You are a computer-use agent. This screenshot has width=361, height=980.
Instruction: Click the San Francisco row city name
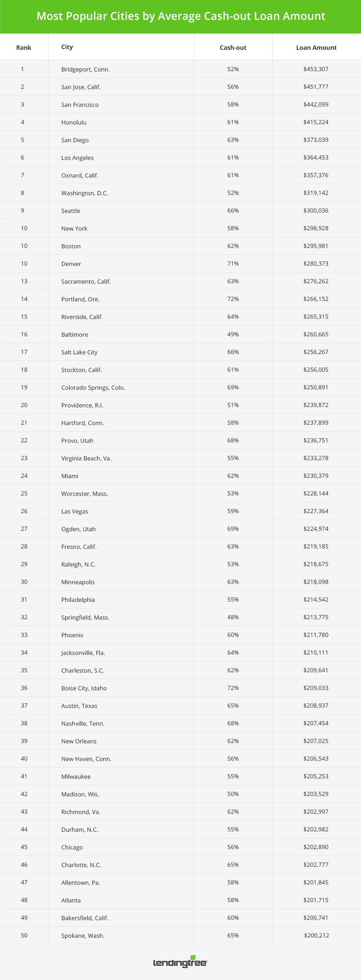coord(80,105)
